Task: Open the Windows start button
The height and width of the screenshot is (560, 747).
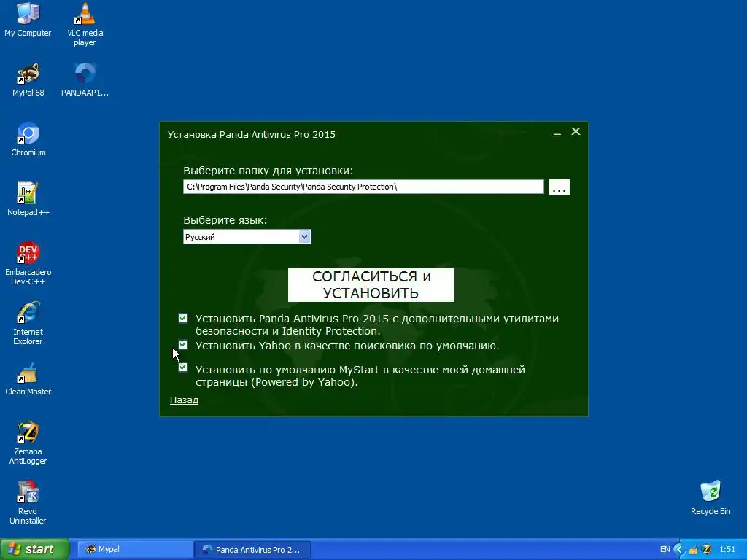Action: click(34, 550)
